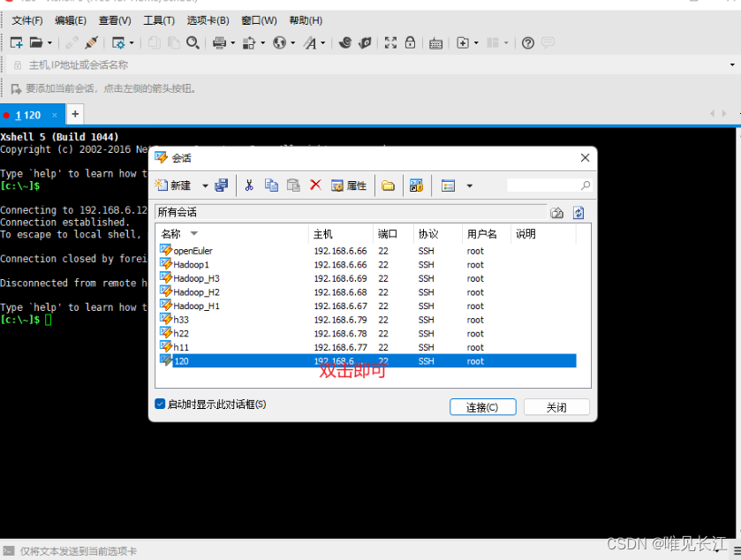Click the refresh sessions icon
This screenshot has width=741, height=560.
(578, 213)
